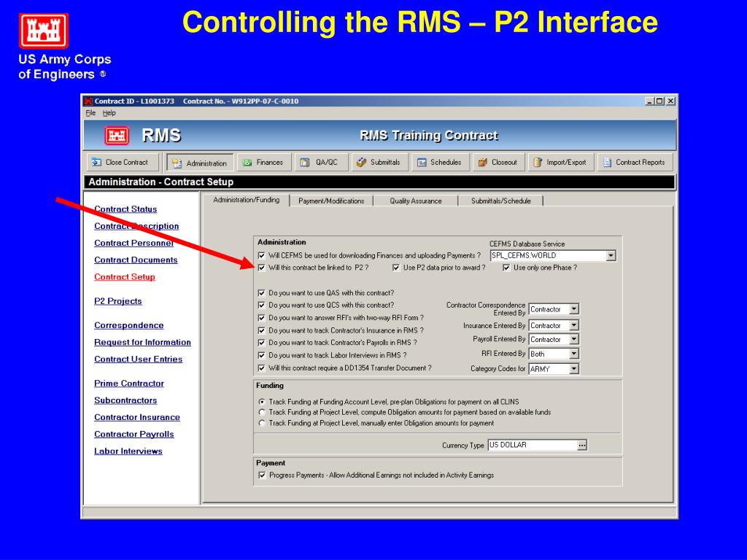The width and height of the screenshot is (747, 560).
Task: Open the Payroll Entered By dropdown
Action: tap(574, 339)
